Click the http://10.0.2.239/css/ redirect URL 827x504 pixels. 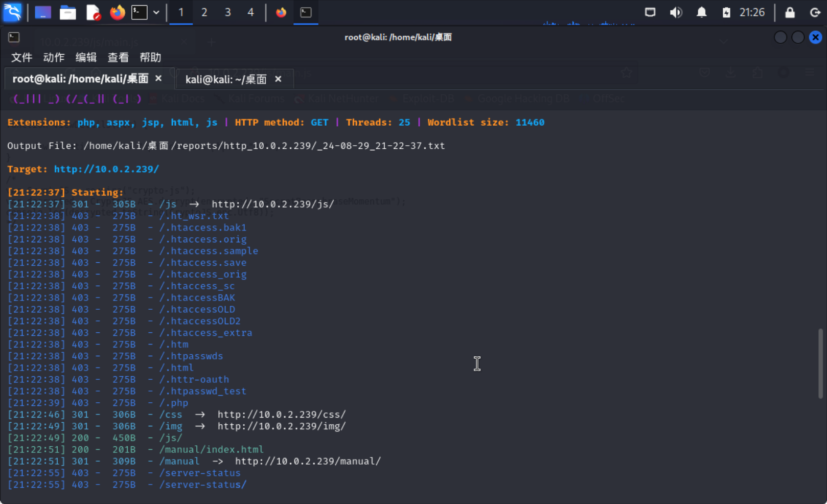click(282, 415)
